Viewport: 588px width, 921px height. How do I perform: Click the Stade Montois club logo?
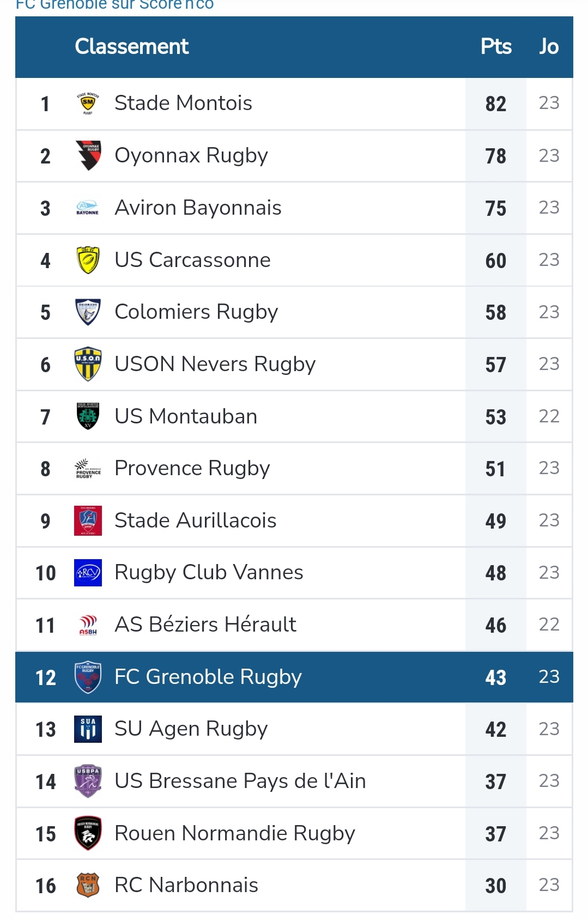(88, 104)
